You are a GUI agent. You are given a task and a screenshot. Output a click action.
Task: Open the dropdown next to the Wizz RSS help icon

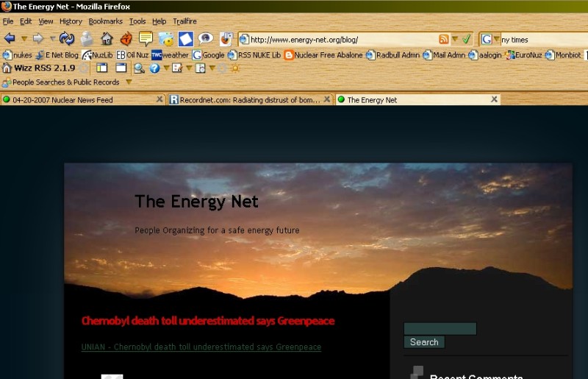[x=166, y=68]
